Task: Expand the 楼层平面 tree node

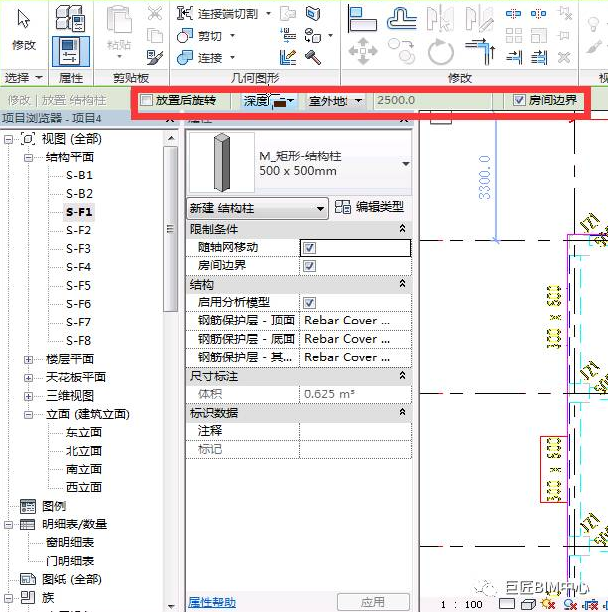Action: [28, 359]
